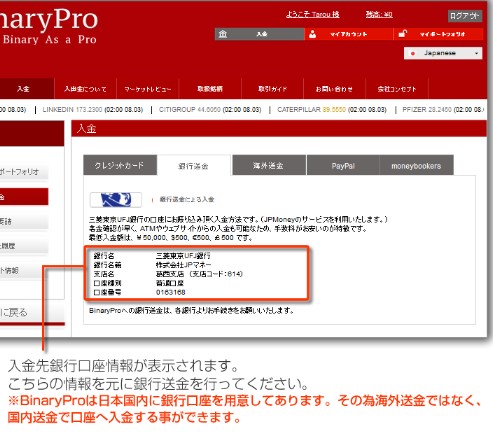Click the padlock portfolio icon
Image resolution: width=493 pixels, height=435 pixels.
click(x=402, y=34)
